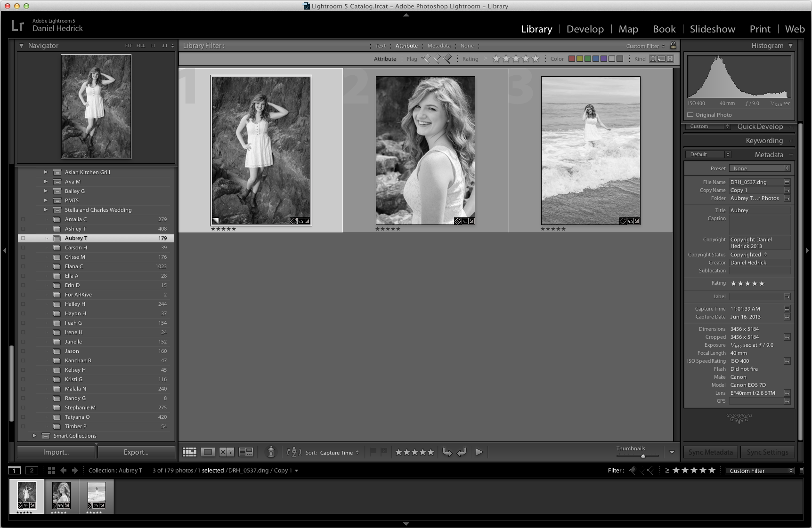Open compare view (X|Y) mode
Viewport: 812px width, 528px height.
coord(227,452)
